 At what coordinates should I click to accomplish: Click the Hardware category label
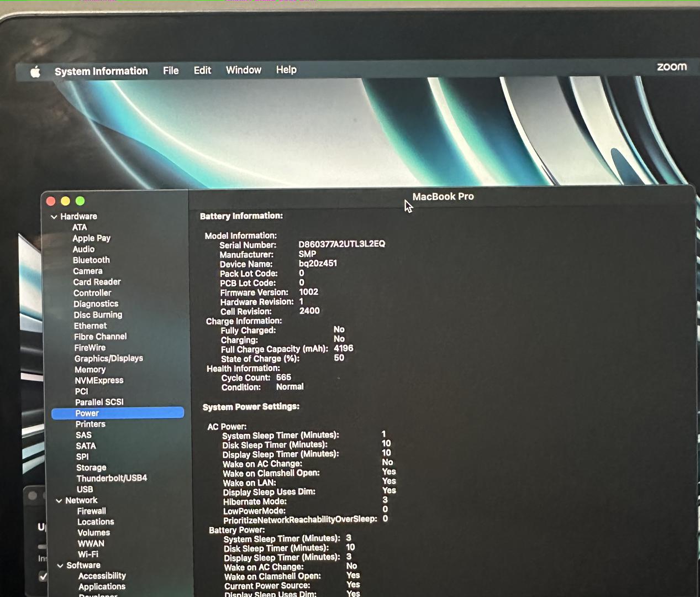(x=78, y=217)
